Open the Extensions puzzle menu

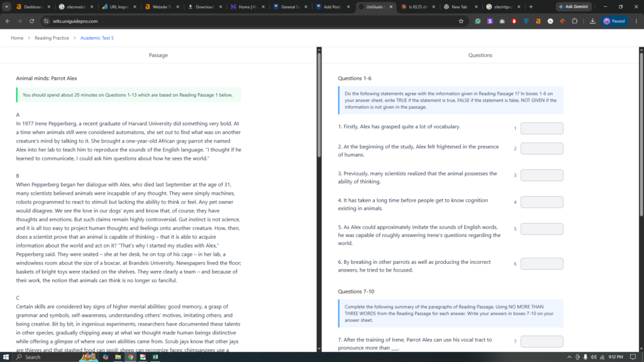pos(575,21)
